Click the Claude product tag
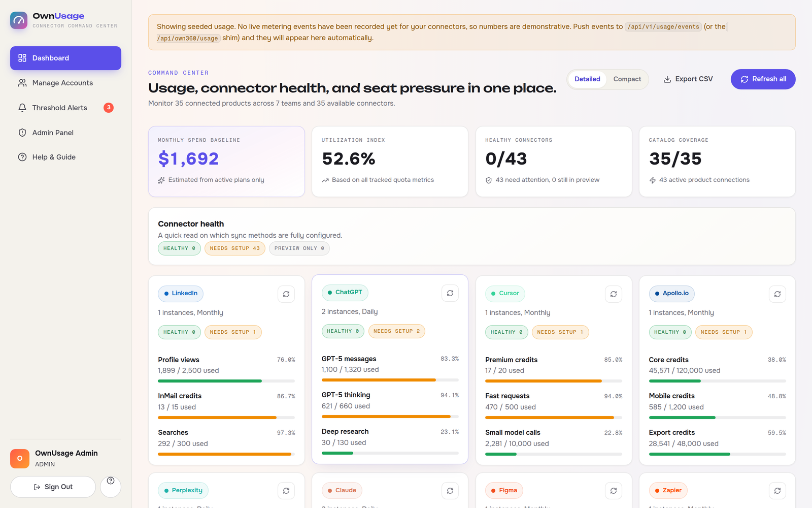This screenshot has width=812, height=508. click(342, 491)
